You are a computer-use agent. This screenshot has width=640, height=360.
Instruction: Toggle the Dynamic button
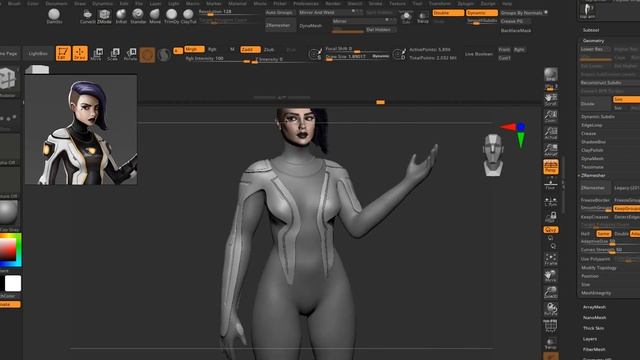pyautogui.click(x=482, y=13)
